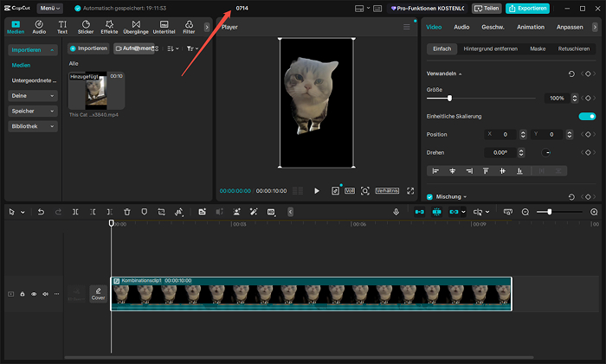606x364 pixels.
Task: Expand the Bibliothek sidebar section
Action: pos(33,126)
